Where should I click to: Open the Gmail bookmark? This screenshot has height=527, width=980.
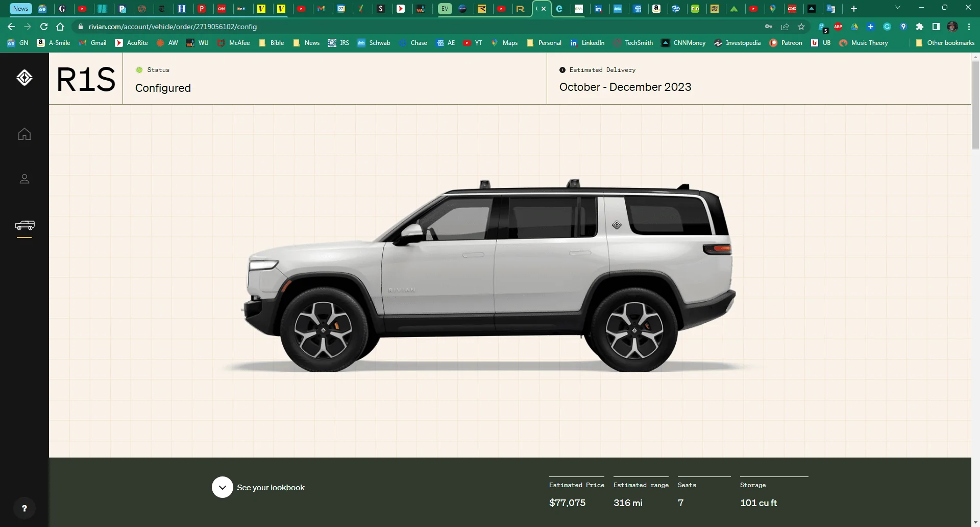93,43
